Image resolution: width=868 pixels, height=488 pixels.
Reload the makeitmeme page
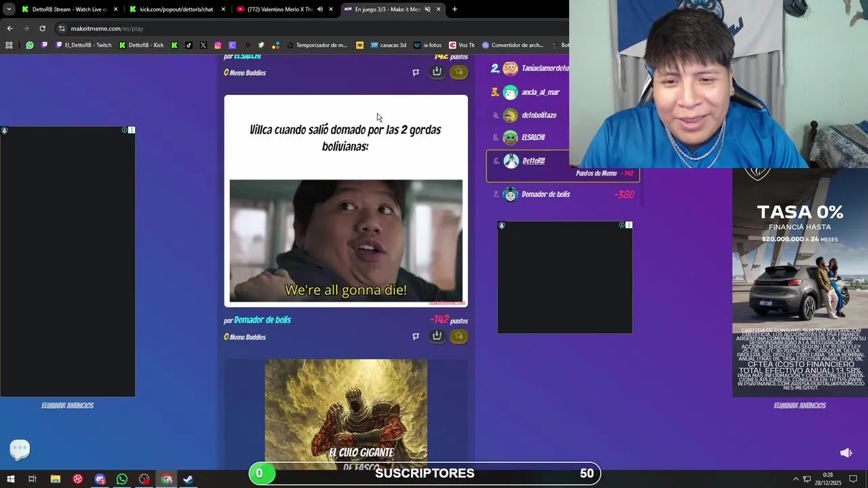(x=42, y=28)
